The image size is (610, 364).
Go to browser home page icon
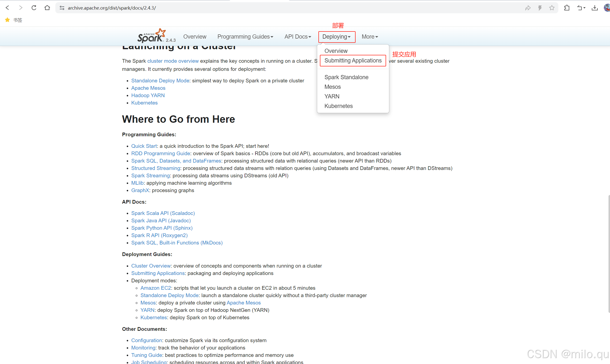click(x=47, y=8)
